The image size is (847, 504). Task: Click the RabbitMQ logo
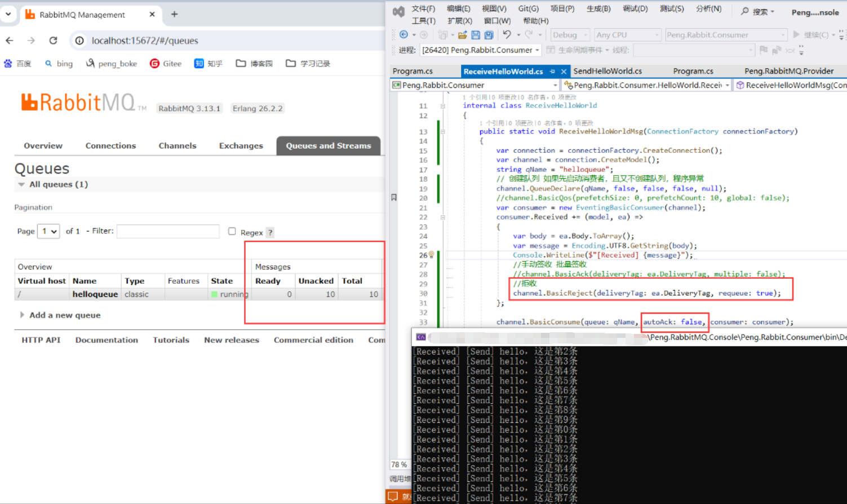83,102
